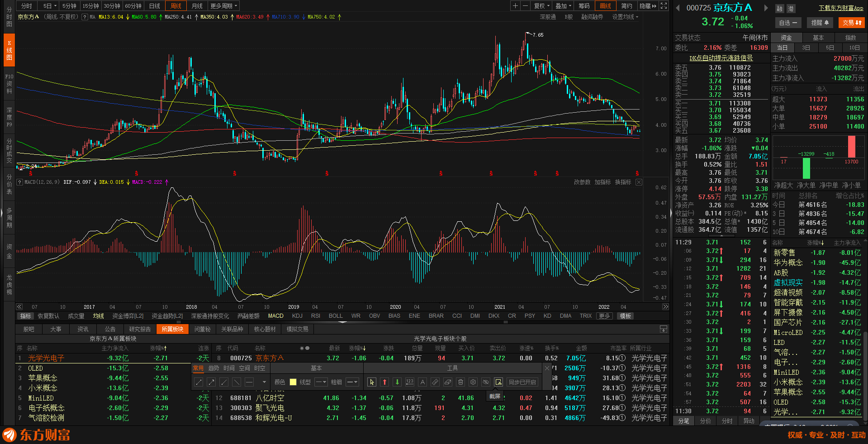Select the arrow line drawing tool
Image resolution: width=868 pixels, height=444 pixels.
click(211, 382)
